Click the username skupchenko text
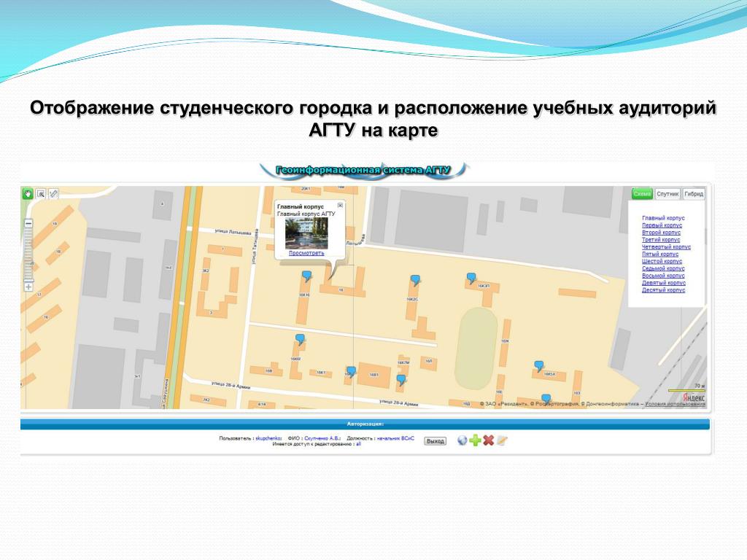The image size is (747, 560). (268, 438)
